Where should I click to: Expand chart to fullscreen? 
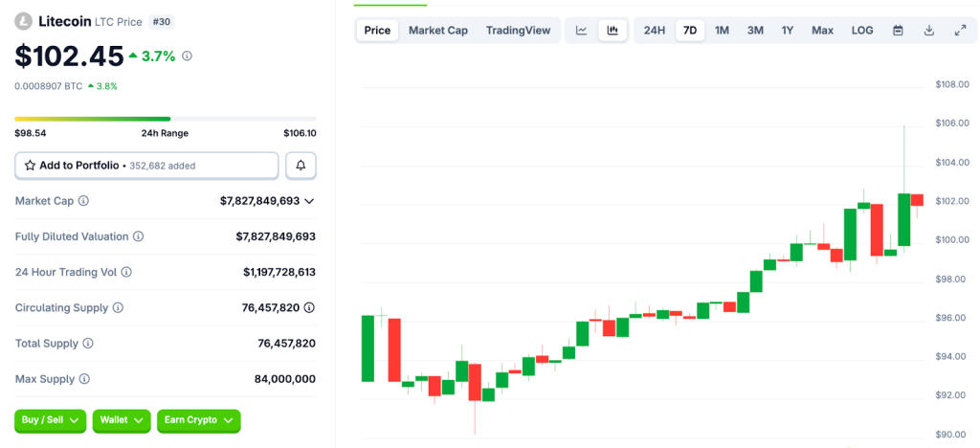pos(960,31)
